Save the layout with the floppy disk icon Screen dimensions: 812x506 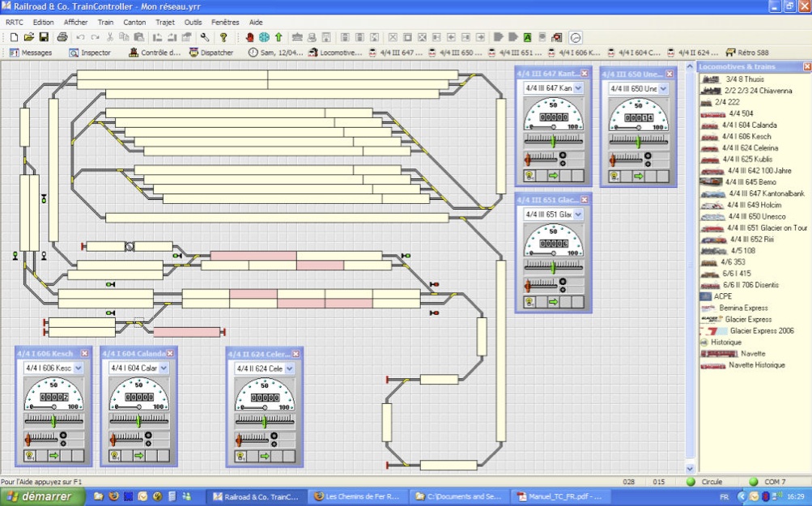pyautogui.click(x=44, y=37)
